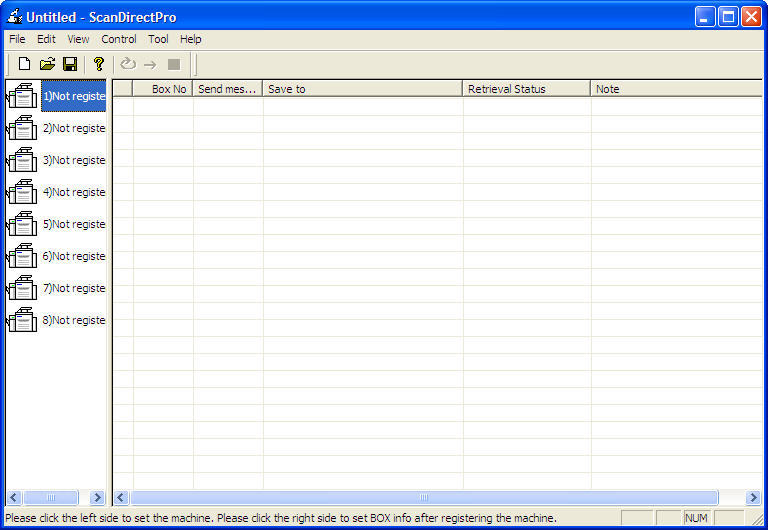This screenshot has width=768, height=530.
Task: Click the Retrieval Status column header
Action: coord(526,89)
